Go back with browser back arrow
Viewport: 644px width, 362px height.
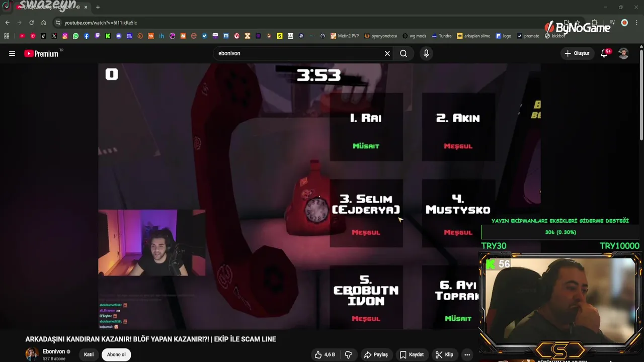tap(7, 23)
